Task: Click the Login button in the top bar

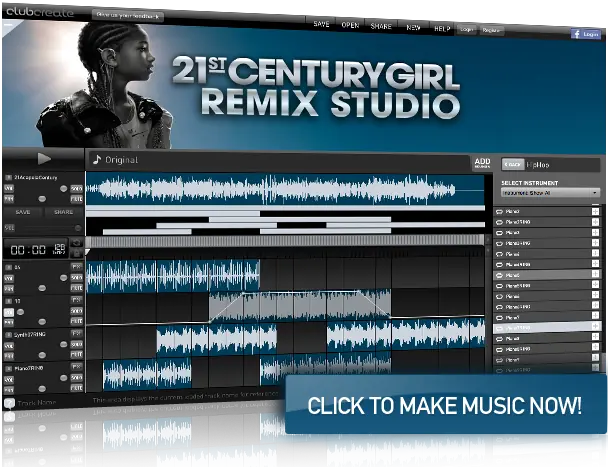Action: click(x=467, y=29)
